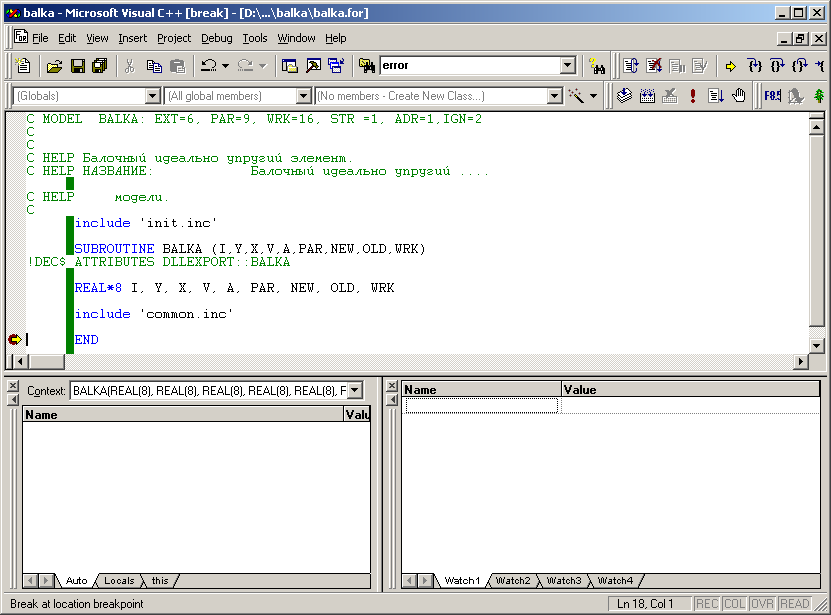
Task: Open a file with the Open icon
Action: click(54, 66)
